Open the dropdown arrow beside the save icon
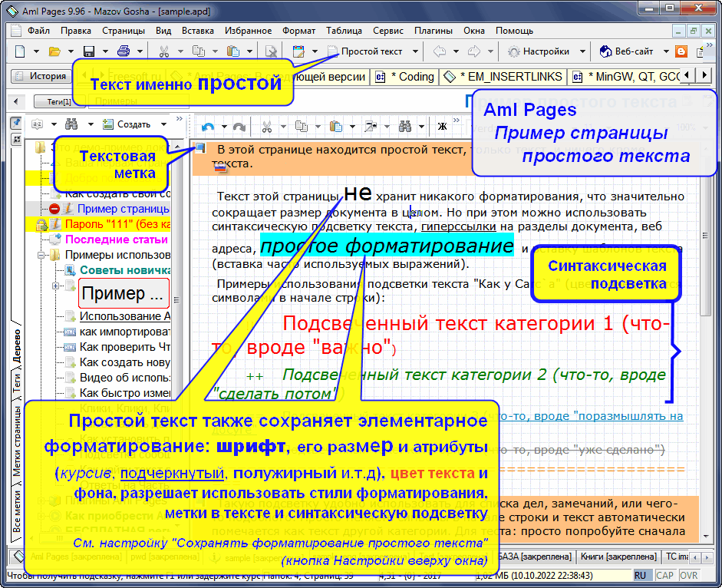722x588 pixels. pos(105,51)
